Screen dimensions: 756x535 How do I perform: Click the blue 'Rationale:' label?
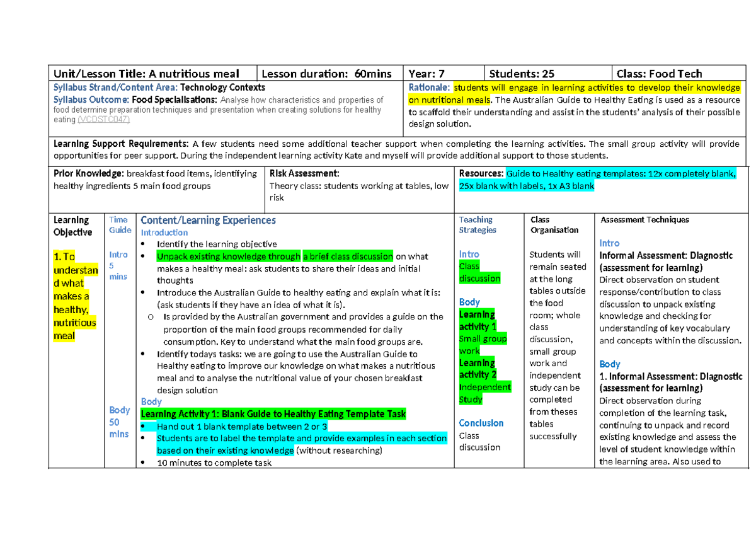pyautogui.click(x=430, y=88)
